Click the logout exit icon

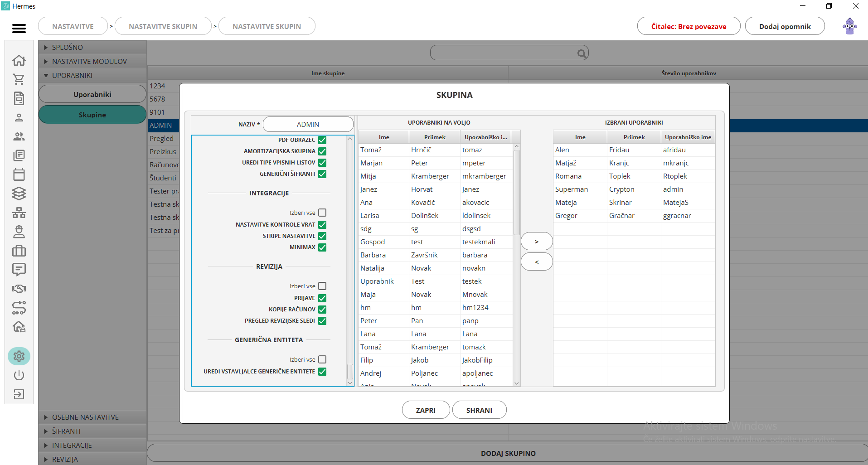pyautogui.click(x=19, y=394)
